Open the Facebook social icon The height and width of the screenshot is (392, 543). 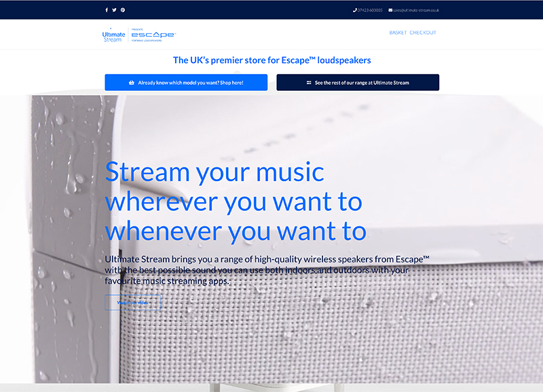[x=107, y=10]
